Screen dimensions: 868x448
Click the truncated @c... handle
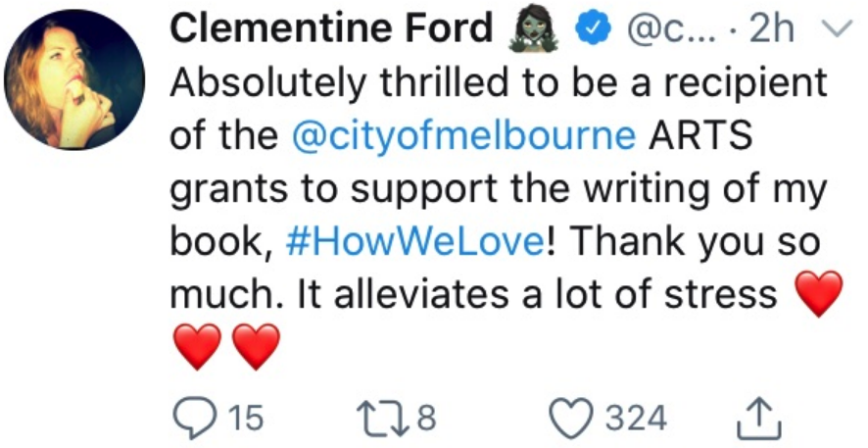(x=657, y=30)
